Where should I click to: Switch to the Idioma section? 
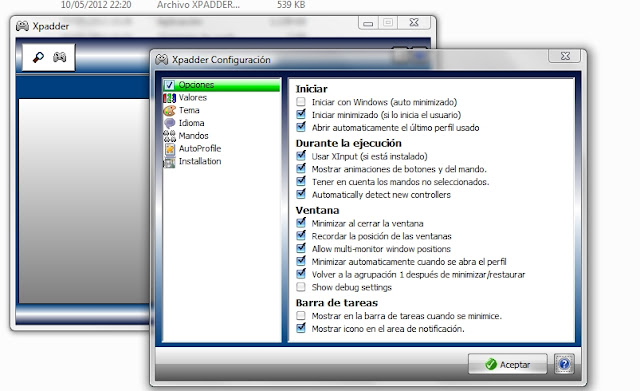(x=191, y=123)
